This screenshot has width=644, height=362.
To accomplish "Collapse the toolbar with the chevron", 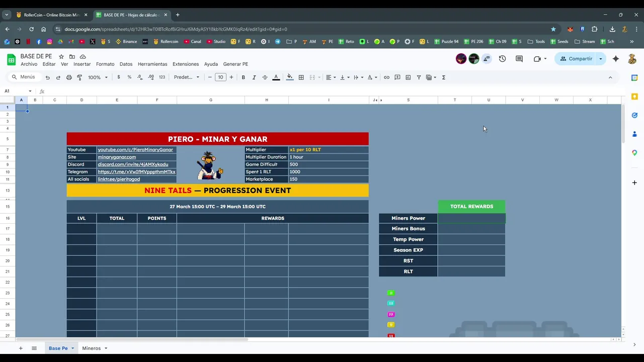I will coord(610,77).
